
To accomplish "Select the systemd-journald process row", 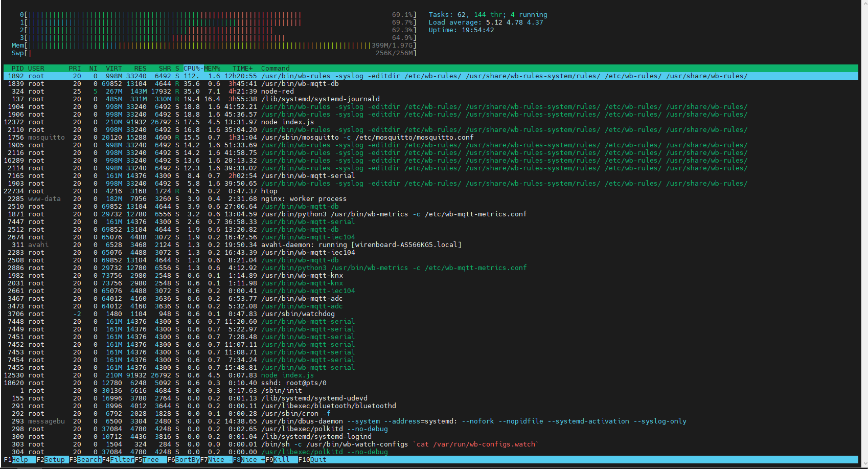I will pos(431,99).
